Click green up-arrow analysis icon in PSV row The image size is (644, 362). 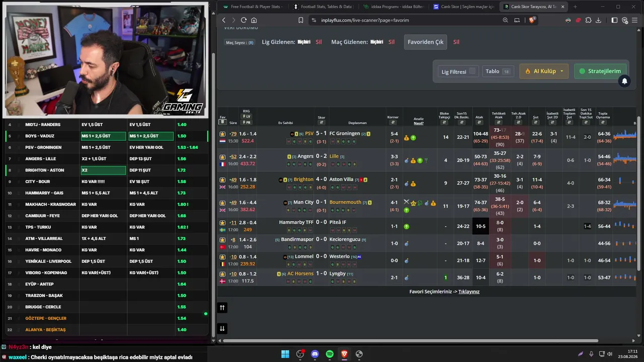(413, 137)
